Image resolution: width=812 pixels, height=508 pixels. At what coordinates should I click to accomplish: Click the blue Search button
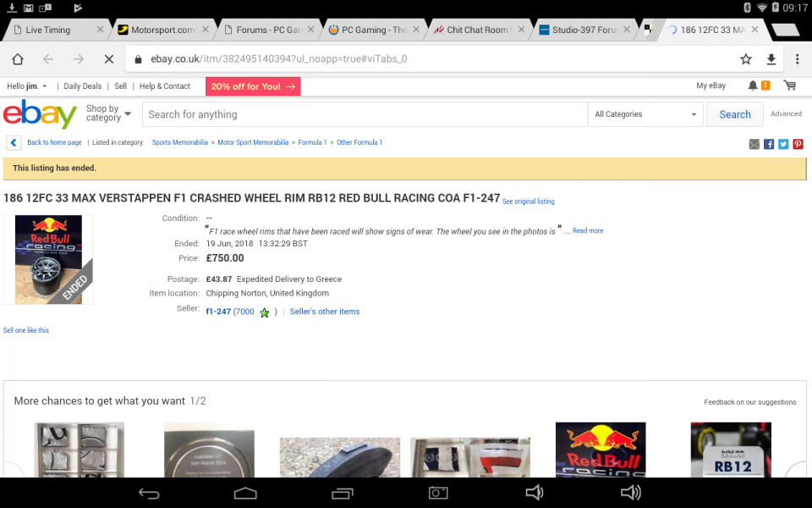pyautogui.click(x=735, y=114)
